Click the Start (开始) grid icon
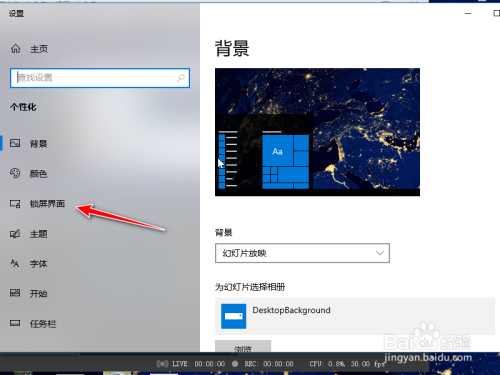Image resolution: width=500 pixels, height=375 pixels. click(x=15, y=293)
